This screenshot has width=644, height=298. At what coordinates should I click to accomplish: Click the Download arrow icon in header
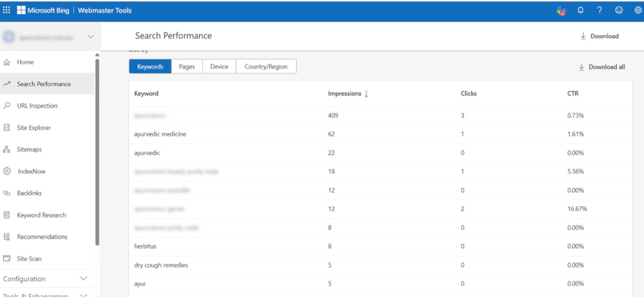coord(583,36)
